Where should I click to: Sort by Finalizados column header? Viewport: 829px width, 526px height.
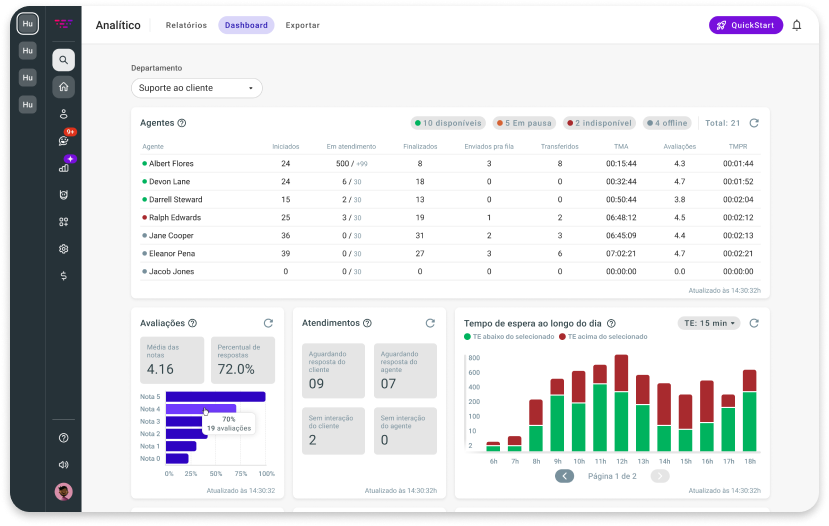click(x=420, y=146)
